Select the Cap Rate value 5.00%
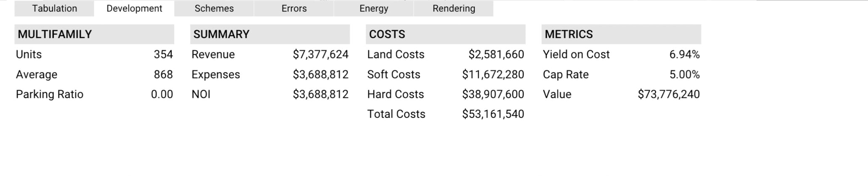Viewport: 868px width, 176px height. tap(684, 75)
